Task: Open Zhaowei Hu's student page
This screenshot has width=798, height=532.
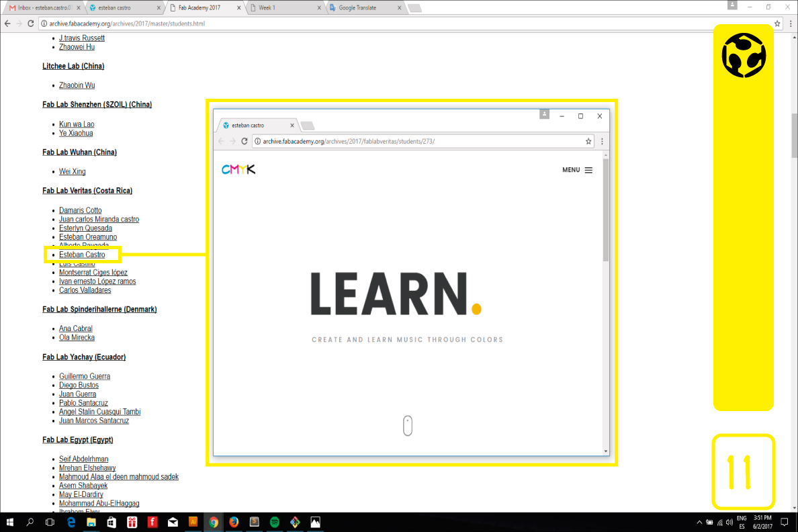Action: coord(77,47)
